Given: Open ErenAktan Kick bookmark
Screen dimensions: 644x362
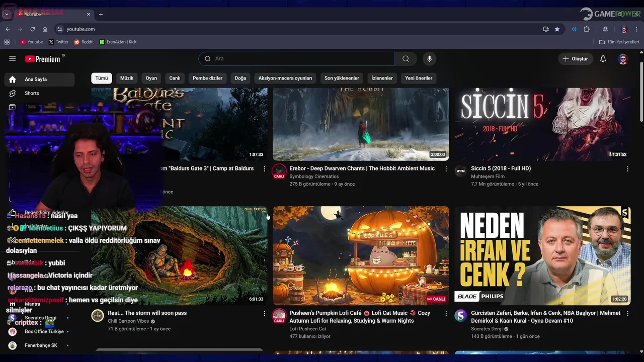Looking at the screenshot, I should pos(118,42).
